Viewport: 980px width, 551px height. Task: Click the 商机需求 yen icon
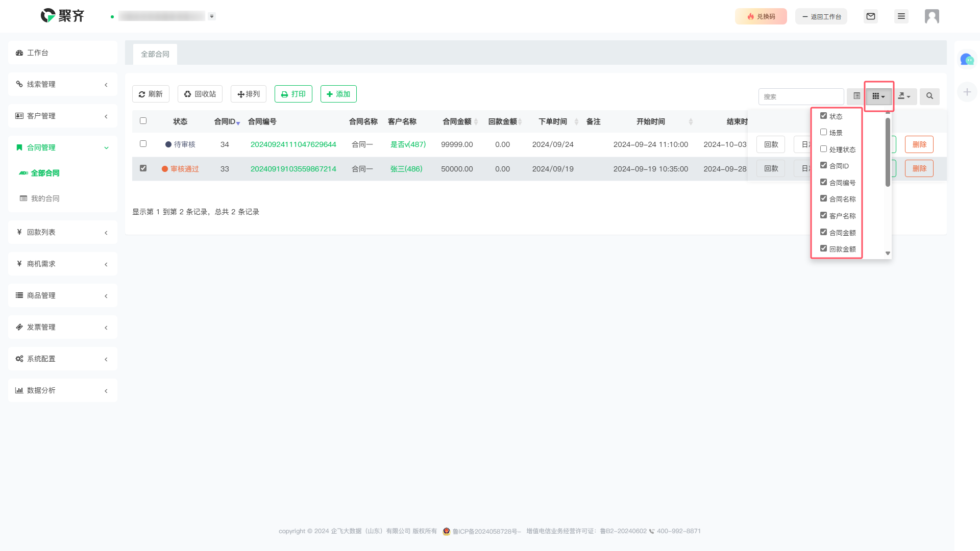tap(19, 264)
